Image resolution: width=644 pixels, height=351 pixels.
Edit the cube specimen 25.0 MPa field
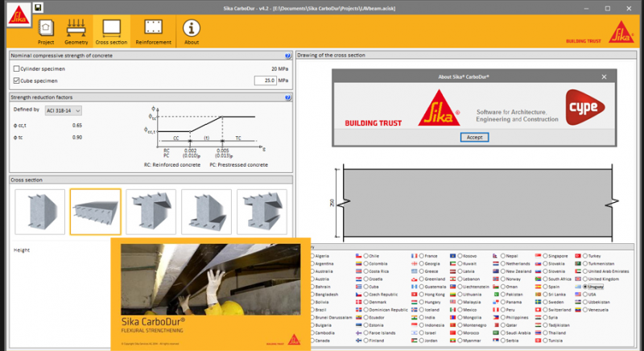(x=265, y=81)
